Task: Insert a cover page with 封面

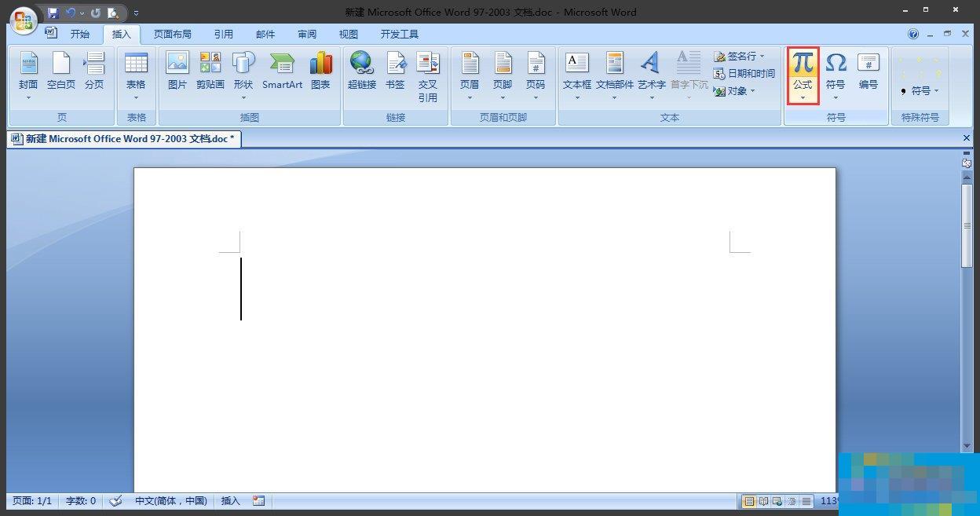Action: click(28, 75)
